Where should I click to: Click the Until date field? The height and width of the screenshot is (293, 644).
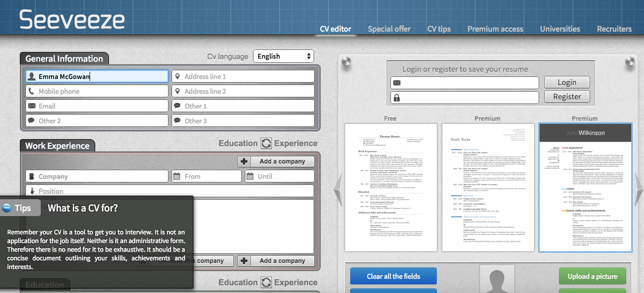pos(279,176)
